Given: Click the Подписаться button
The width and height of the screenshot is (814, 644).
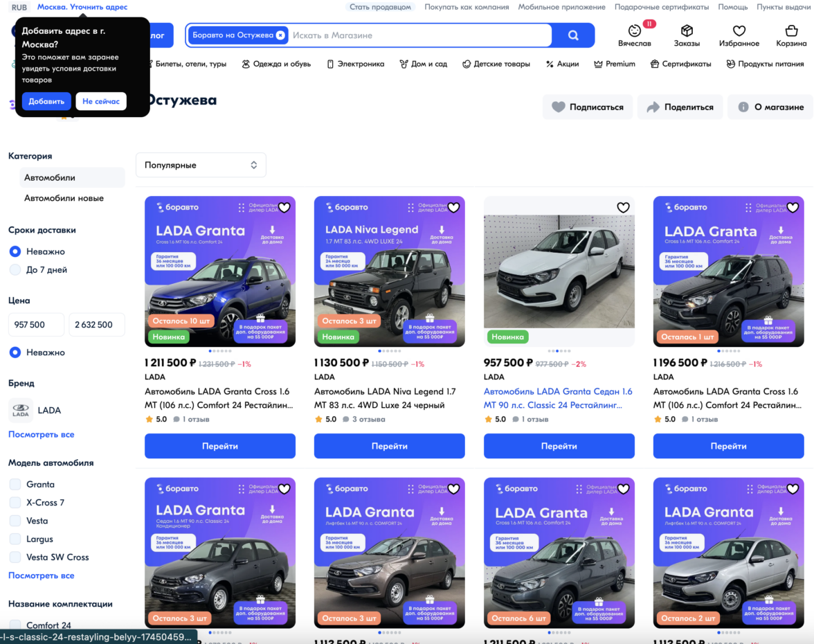Looking at the screenshot, I should (588, 107).
